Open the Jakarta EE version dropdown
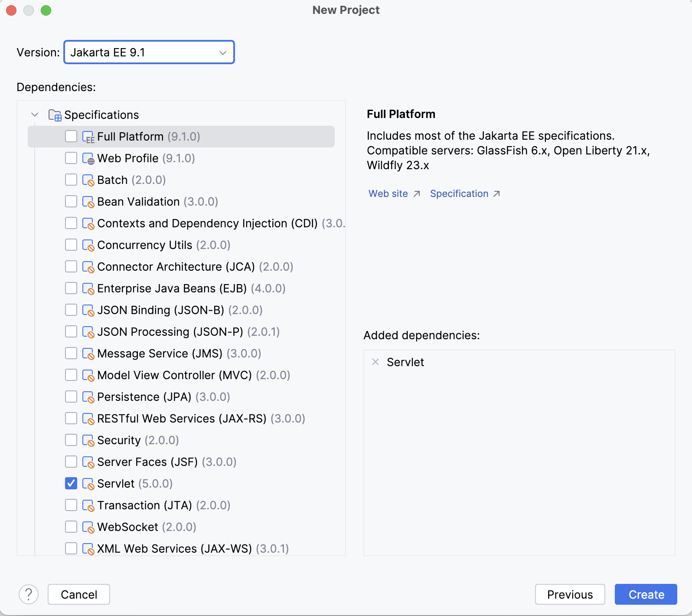Screen dimensions: 692x616 [149, 52]
